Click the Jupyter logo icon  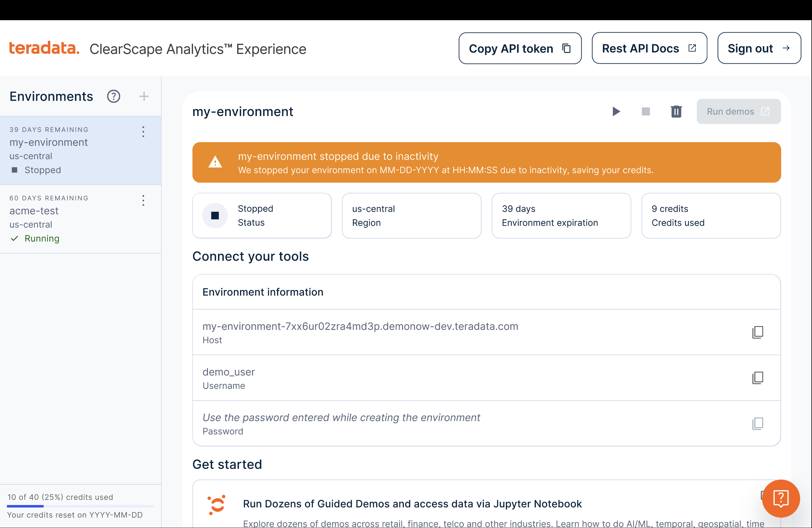[217, 505]
